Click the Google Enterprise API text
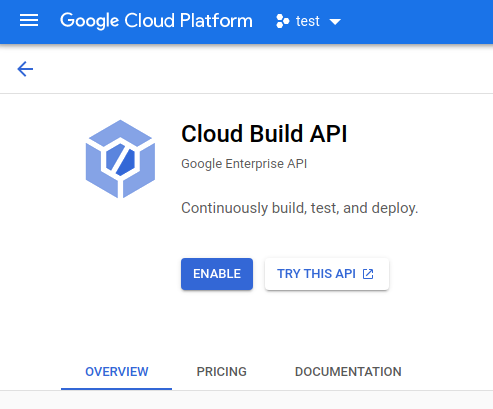Viewport: 493px width, 409px height. tap(244, 164)
